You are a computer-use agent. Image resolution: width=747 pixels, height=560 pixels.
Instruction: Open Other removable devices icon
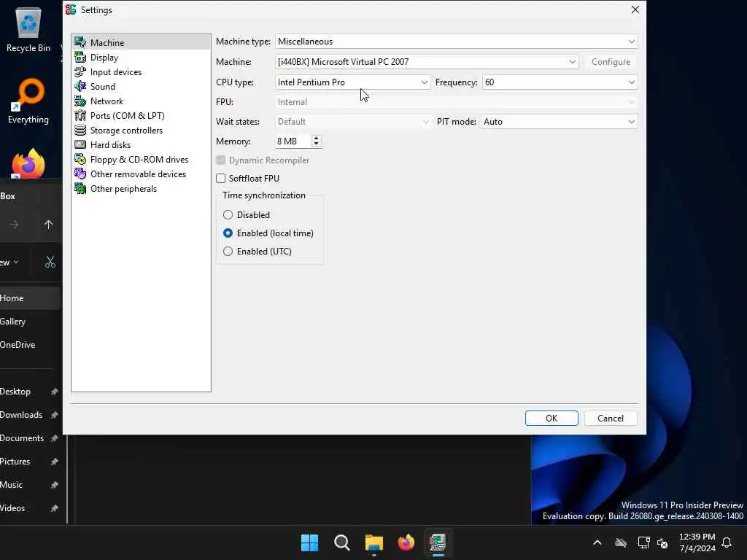coord(80,174)
